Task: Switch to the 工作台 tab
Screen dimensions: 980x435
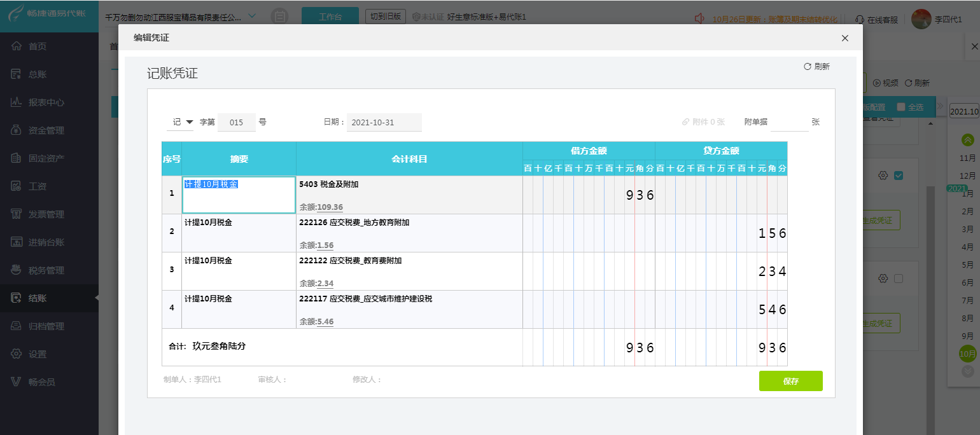Action: (x=330, y=17)
